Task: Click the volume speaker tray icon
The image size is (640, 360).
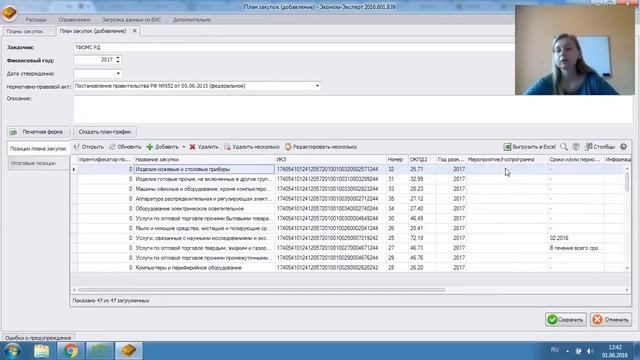Action: 590,351
